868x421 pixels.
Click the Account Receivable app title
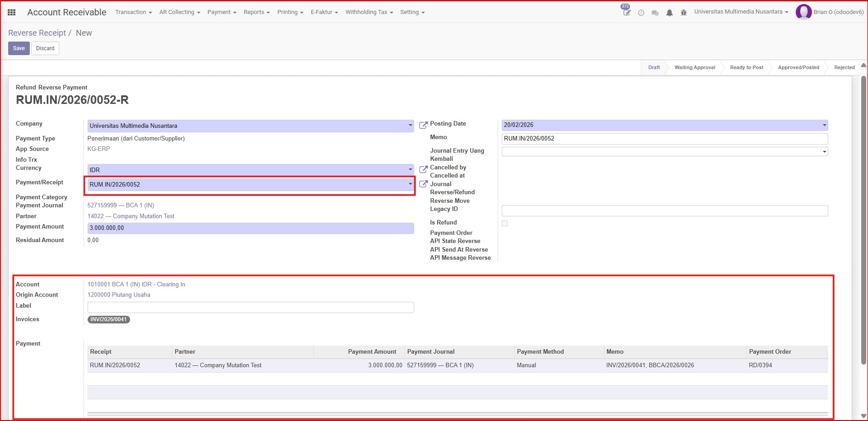67,12
